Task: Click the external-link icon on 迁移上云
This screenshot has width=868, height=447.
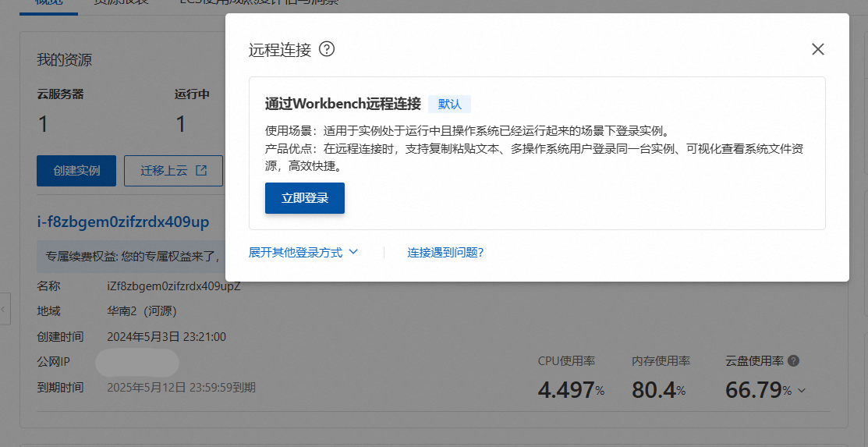Action: click(201, 171)
